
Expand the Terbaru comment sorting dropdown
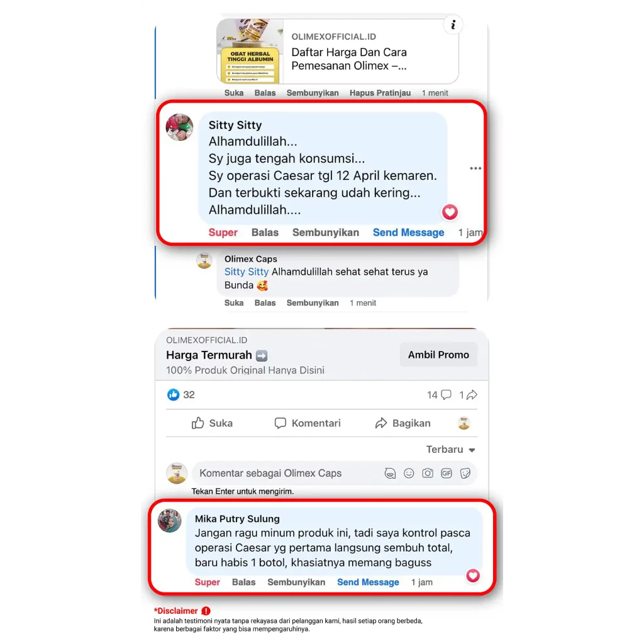[x=450, y=449]
